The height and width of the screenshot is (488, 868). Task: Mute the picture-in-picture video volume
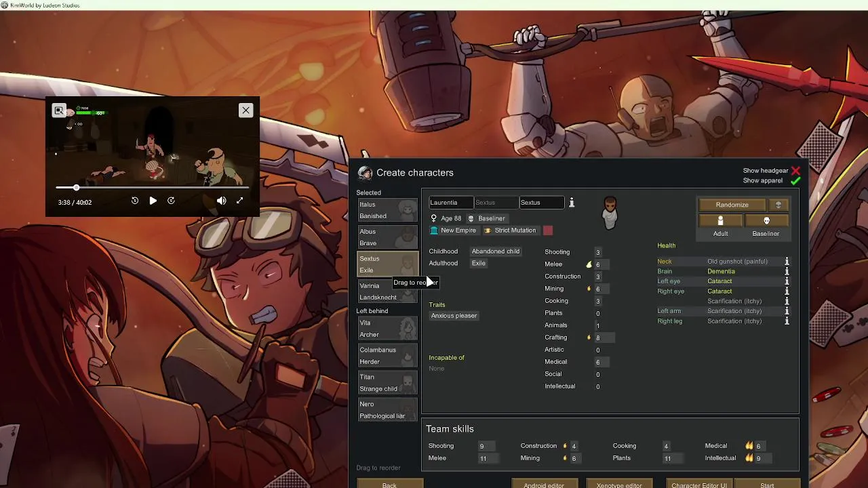click(x=221, y=201)
